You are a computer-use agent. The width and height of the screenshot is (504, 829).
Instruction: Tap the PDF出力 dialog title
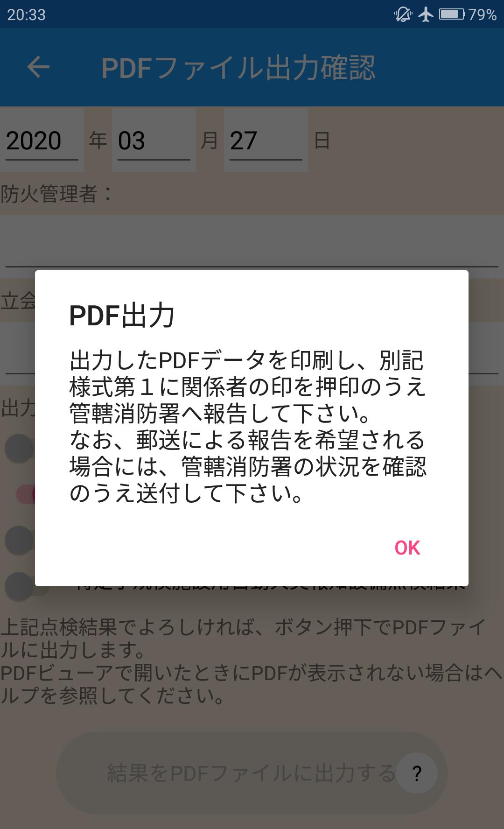pyautogui.click(x=122, y=316)
